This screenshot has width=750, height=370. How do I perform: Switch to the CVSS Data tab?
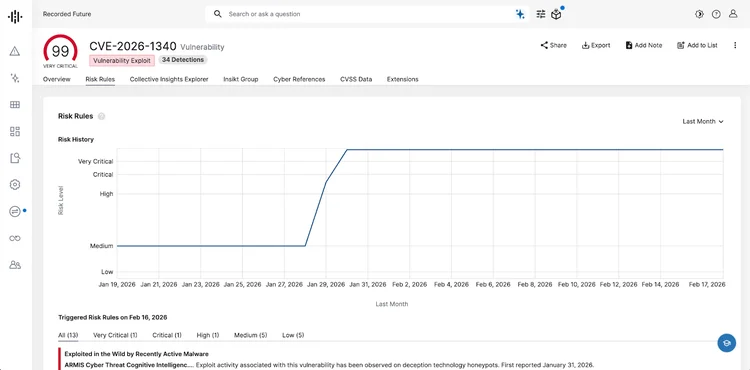tap(356, 79)
